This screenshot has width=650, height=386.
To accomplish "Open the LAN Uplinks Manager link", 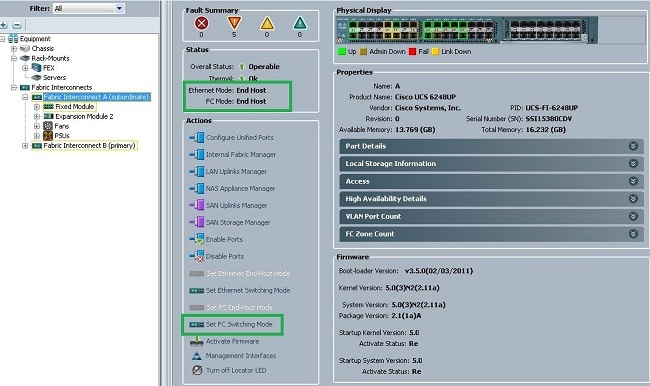I will pos(236,171).
